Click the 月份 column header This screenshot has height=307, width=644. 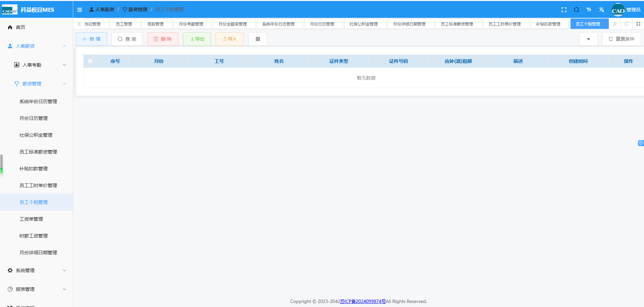pyautogui.click(x=159, y=61)
